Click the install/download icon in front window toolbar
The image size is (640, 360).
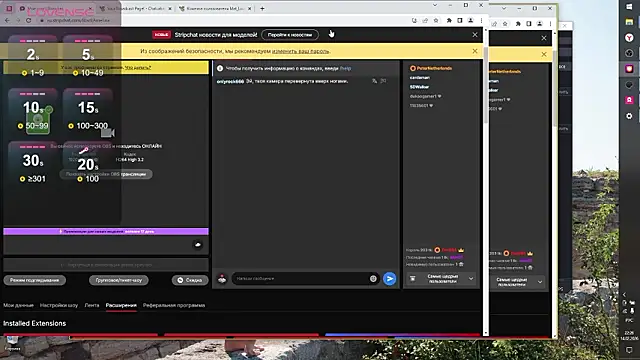point(414,20)
